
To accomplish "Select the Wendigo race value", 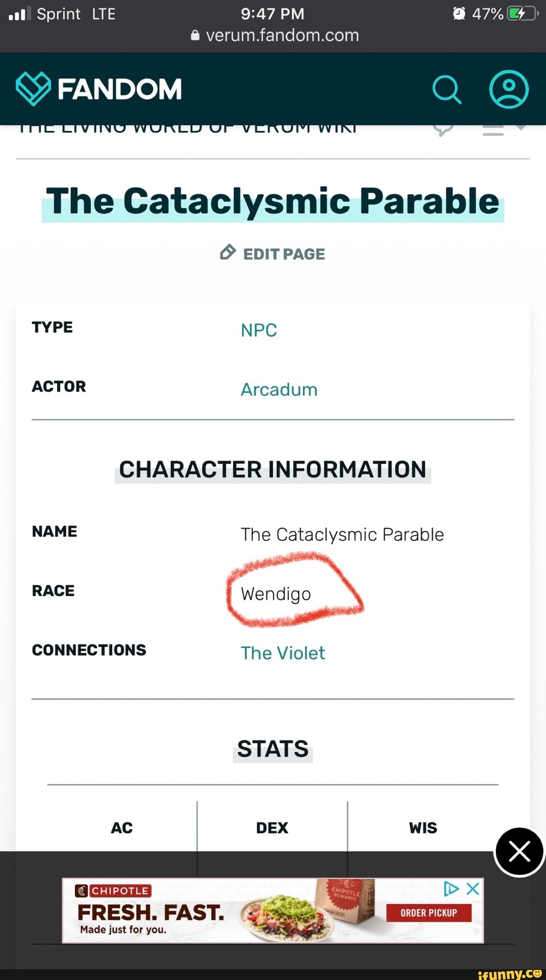I will pyautogui.click(x=276, y=594).
